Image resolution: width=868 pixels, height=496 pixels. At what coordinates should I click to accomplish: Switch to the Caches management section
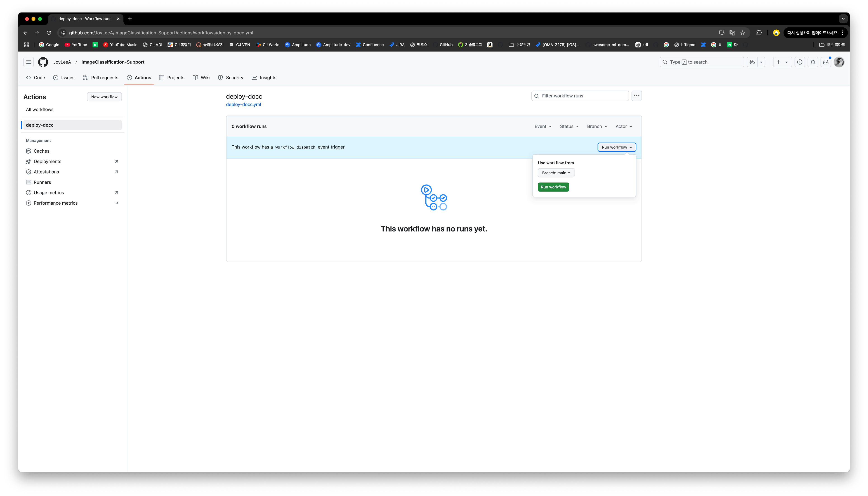42,151
